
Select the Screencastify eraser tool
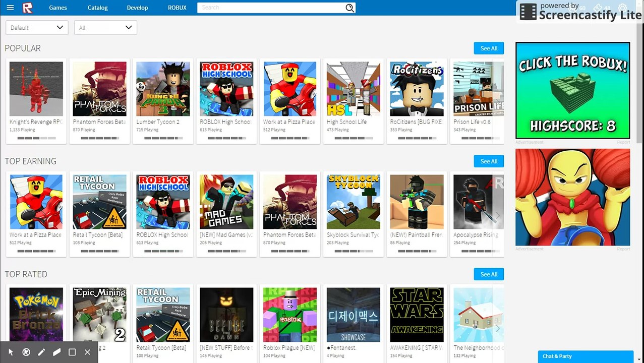point(56,352)
